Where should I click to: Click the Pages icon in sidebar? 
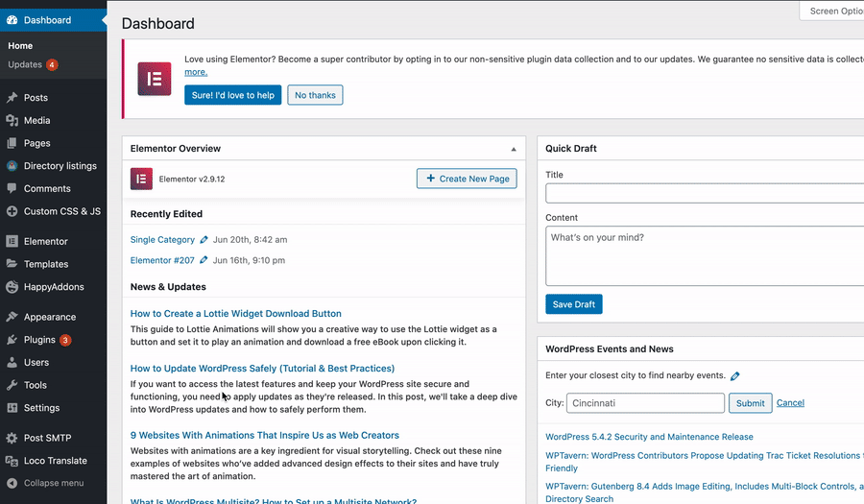coord(12,143)
